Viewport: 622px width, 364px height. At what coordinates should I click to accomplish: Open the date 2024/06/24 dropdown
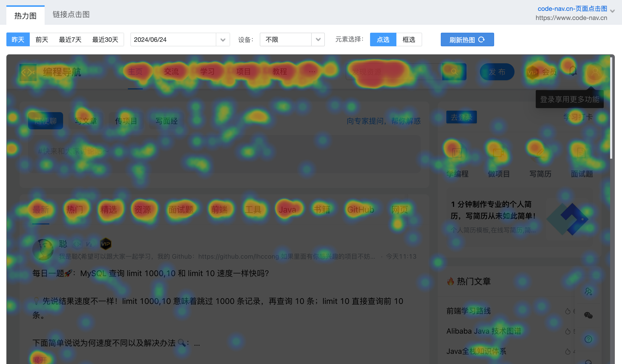[x=223, y=40]
